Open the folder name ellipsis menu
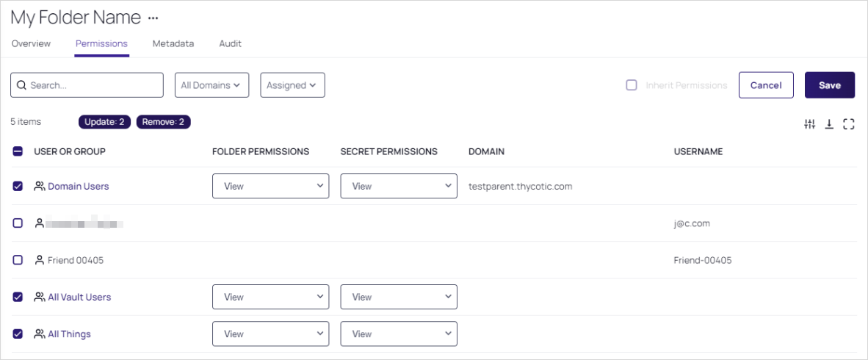The height and width of the screenshot is (360, 868). [x=153, y=18]
